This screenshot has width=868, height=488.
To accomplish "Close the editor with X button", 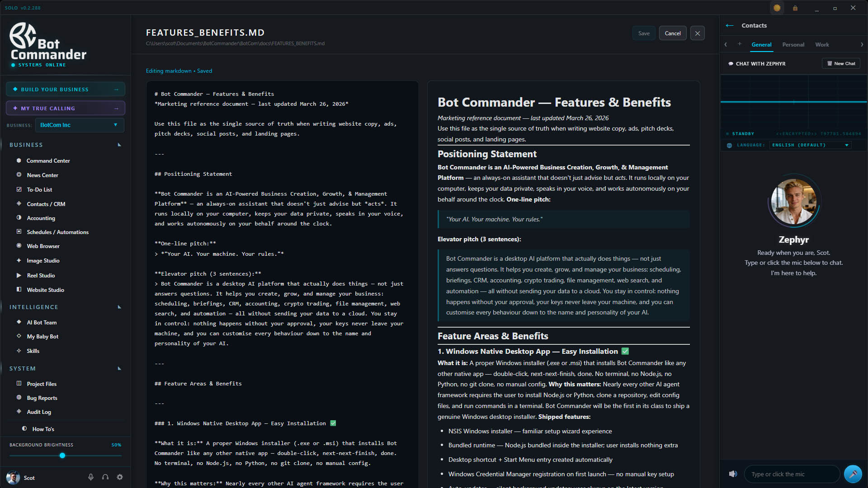I will pyautogui.click(x=698, y=33).
